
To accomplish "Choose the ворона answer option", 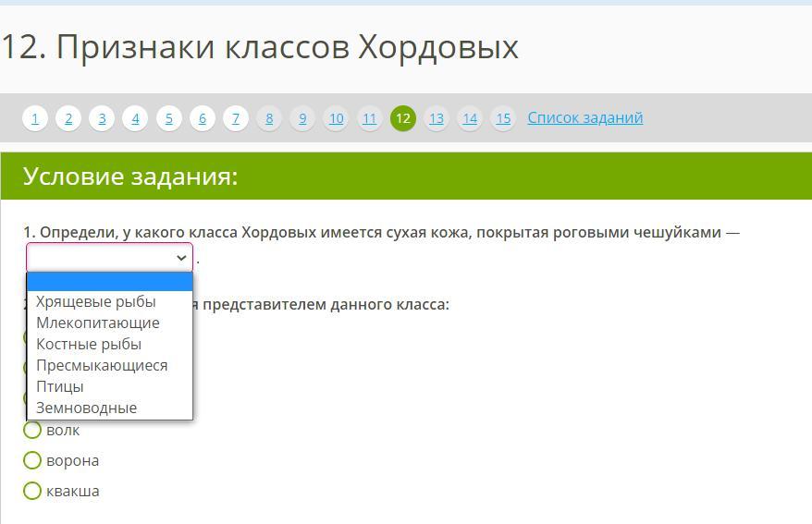I will (x=32, y=460).
